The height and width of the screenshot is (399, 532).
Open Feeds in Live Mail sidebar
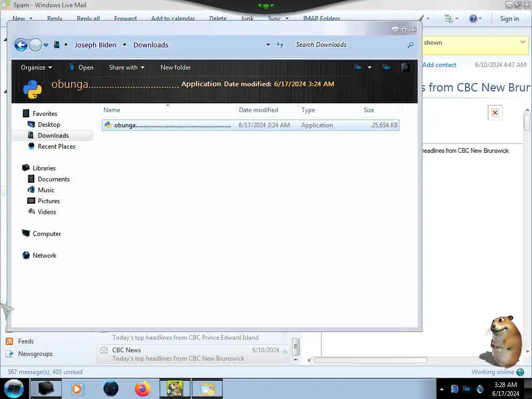coord(20,341)
